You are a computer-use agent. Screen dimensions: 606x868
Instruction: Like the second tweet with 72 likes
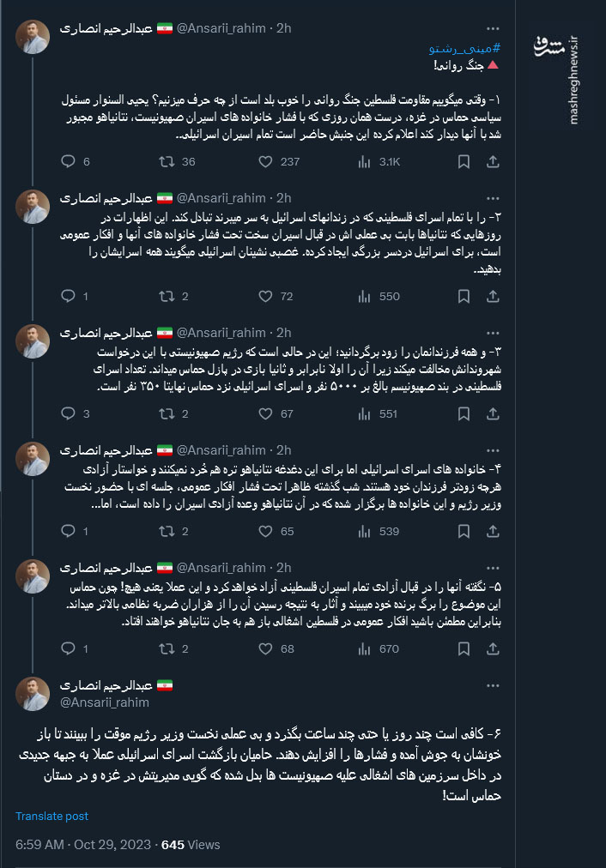266,296
